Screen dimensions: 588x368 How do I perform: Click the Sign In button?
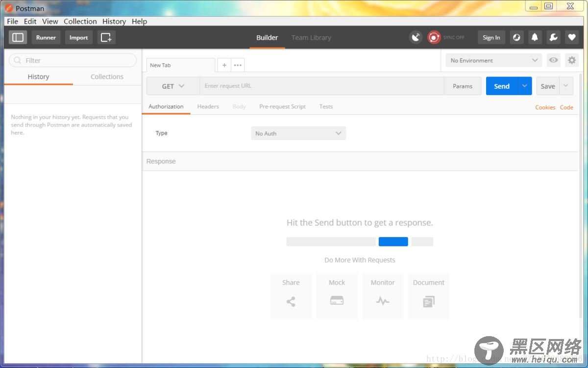(x=491, y=37)
